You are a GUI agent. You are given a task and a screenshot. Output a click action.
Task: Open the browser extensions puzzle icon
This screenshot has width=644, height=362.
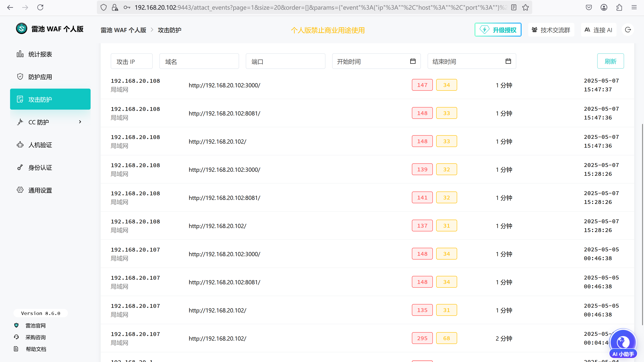point(619,8)
